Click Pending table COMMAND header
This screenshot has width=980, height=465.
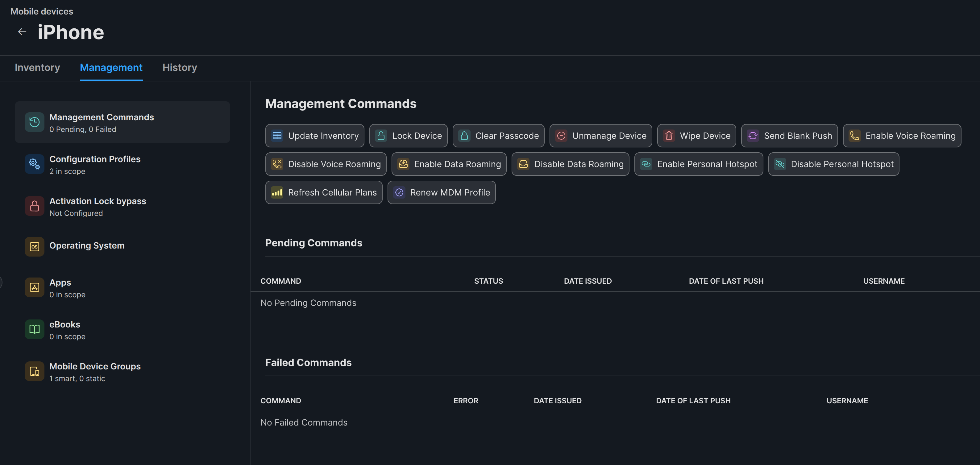coord(281,281)
